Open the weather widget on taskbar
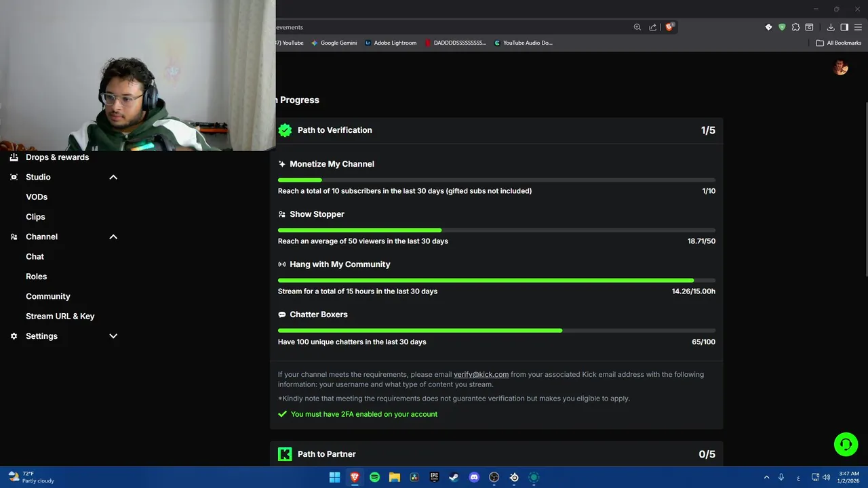Screen dimensions: 868x488 (31, 477)
